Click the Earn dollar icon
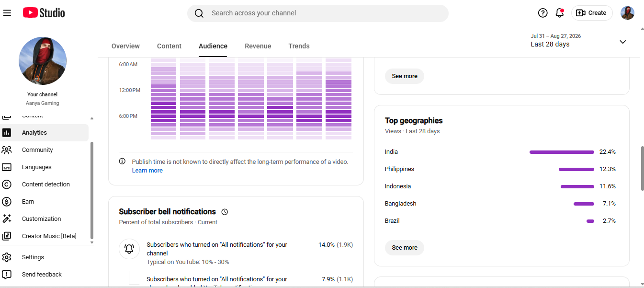Viewport: 644px width, 288px height. click(7, 202)
